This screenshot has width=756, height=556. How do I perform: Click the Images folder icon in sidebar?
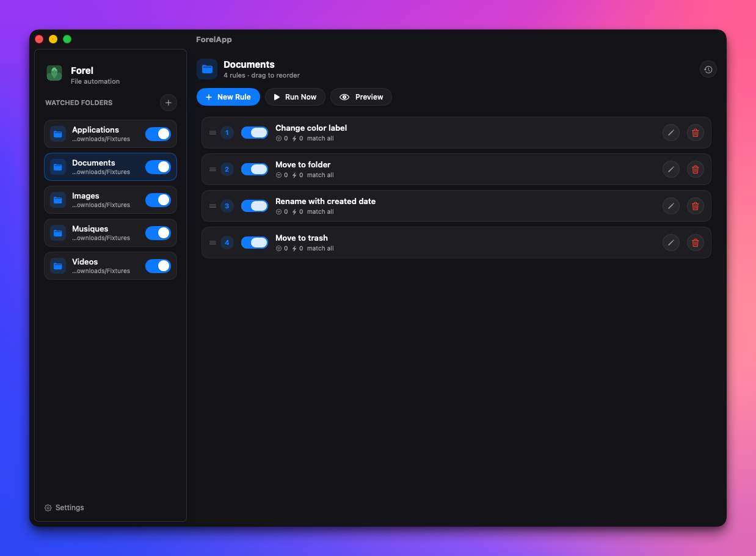(x=58, y=200)
